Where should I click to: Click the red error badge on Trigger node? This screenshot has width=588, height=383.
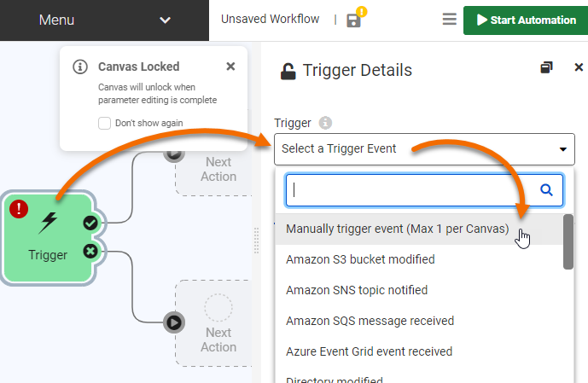[x=19, y=209]
